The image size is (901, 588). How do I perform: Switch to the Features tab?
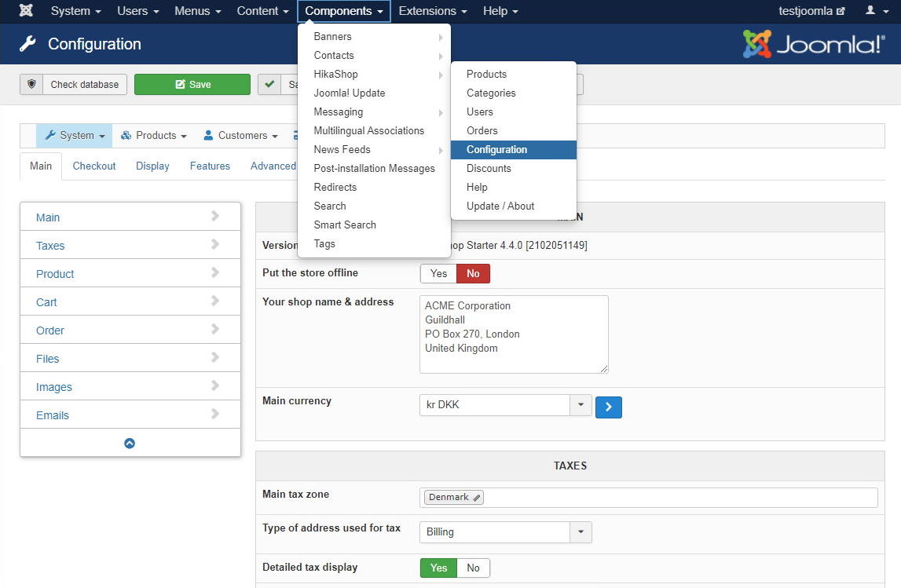(210, 166)
